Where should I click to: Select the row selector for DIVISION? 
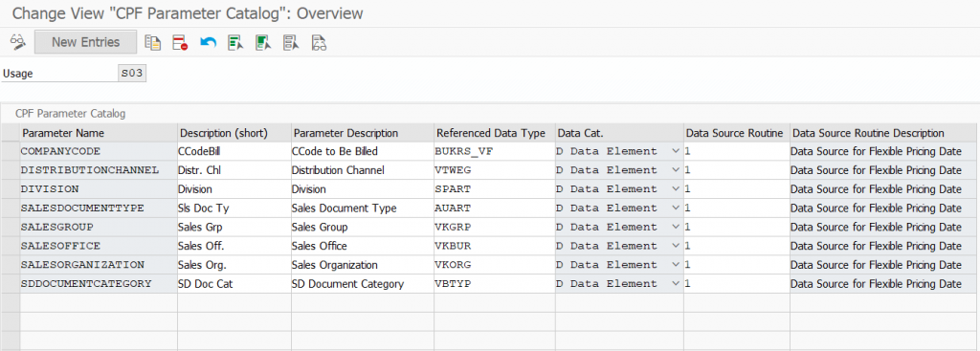coord(11,189)
